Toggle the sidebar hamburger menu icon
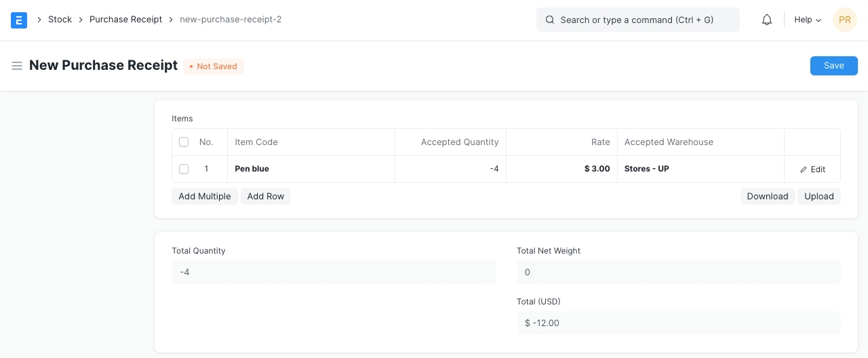 pos(17,66)
